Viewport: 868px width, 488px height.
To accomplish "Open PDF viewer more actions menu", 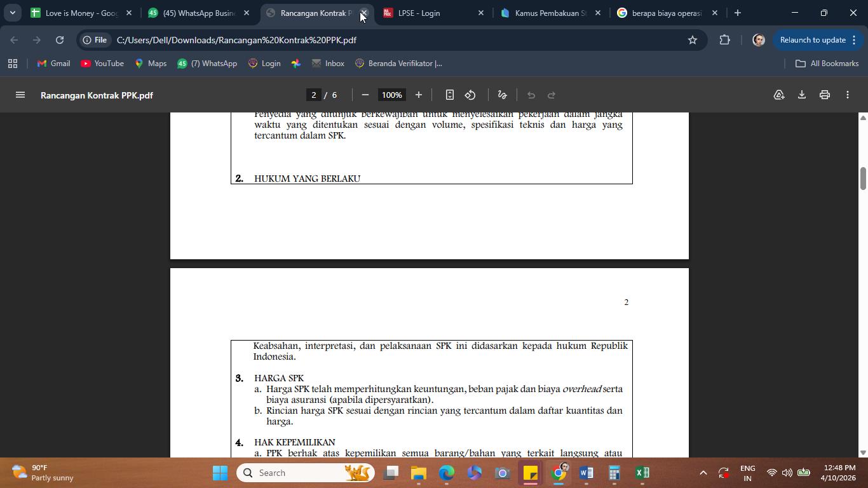I will click(x=848, y=95).
